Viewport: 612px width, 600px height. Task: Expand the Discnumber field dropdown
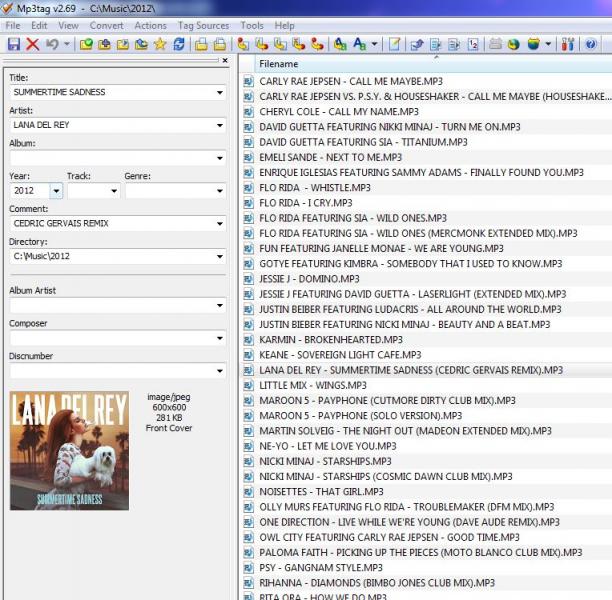click(x=220, y=371)
